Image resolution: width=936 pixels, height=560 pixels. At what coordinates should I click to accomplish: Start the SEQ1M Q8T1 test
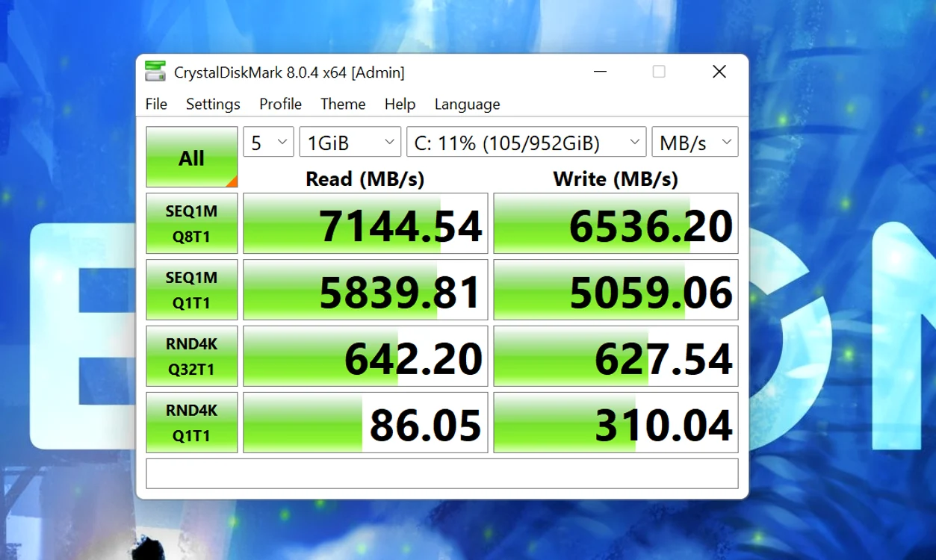pyautogui.click(x=192, y=223)
